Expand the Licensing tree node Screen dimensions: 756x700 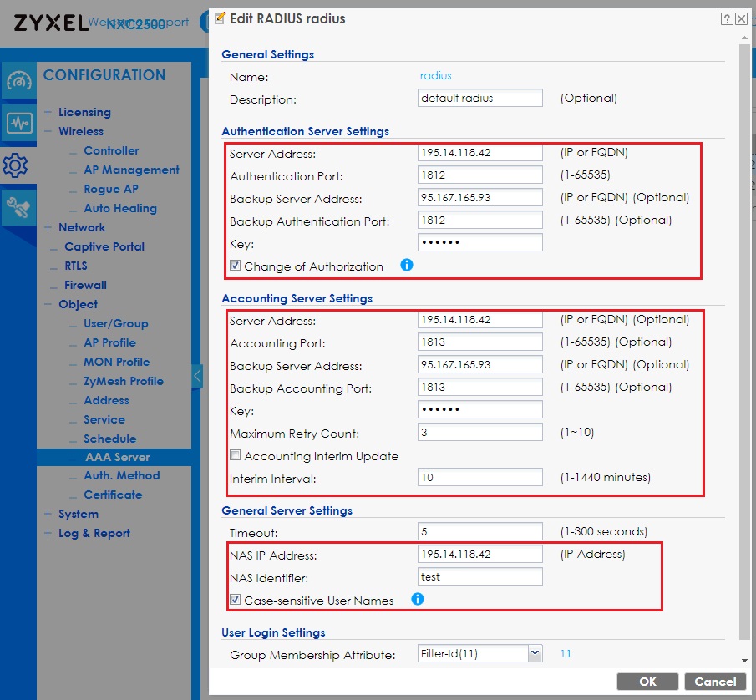point(48,112)
